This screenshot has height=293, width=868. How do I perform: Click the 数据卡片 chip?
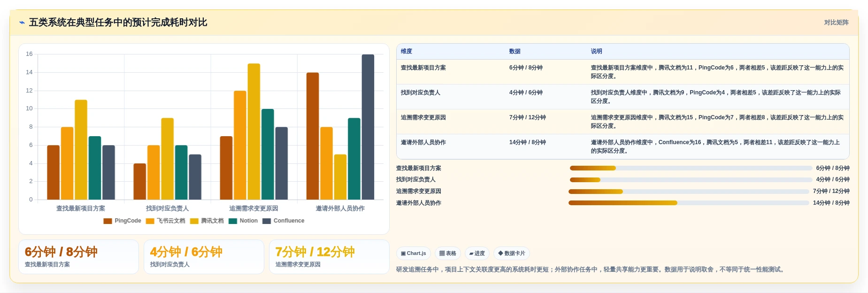point(512,254)
